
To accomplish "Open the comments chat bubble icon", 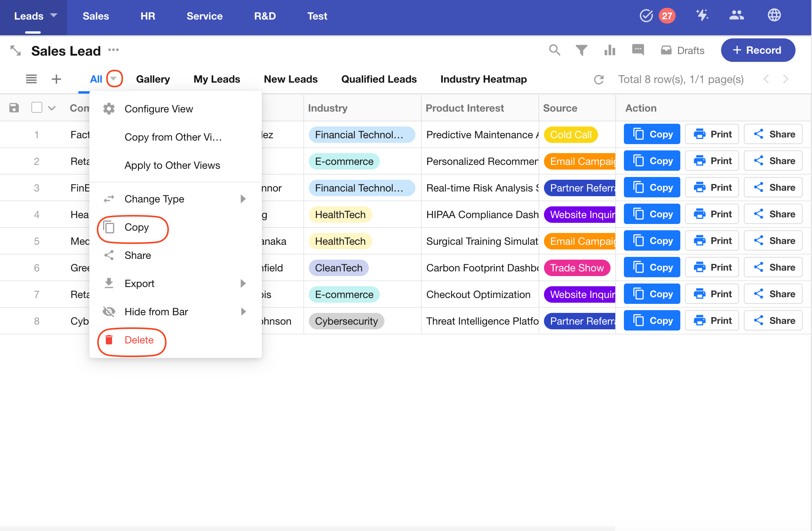I will point(638,50).
